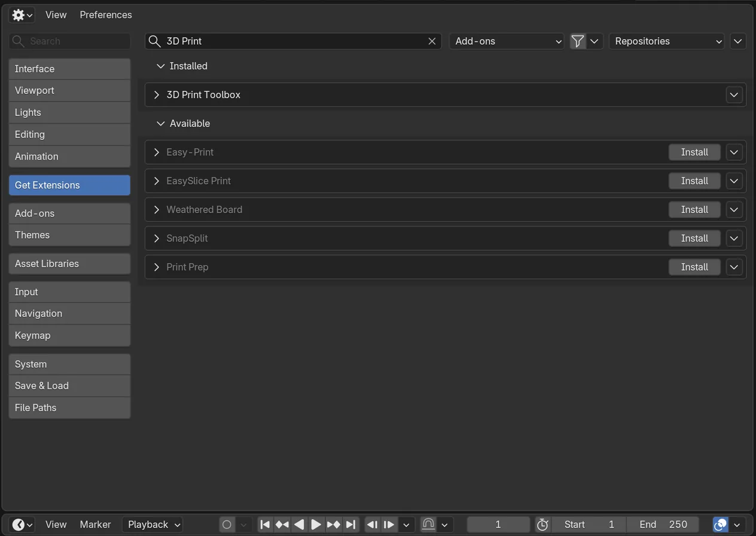Clear the 3D Print search text
Screen dimensions: 756x536
coord(432,41)
